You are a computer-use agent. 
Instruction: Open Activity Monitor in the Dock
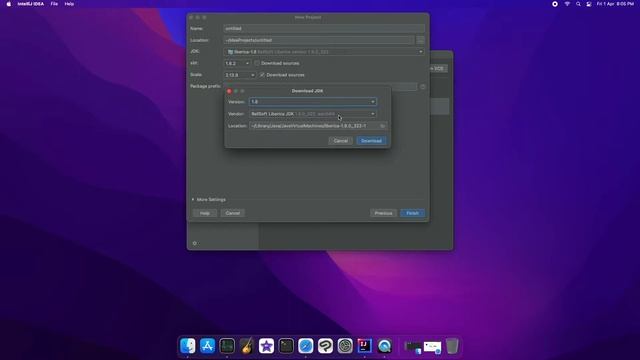pyautogui.click(x=227, y=346)
